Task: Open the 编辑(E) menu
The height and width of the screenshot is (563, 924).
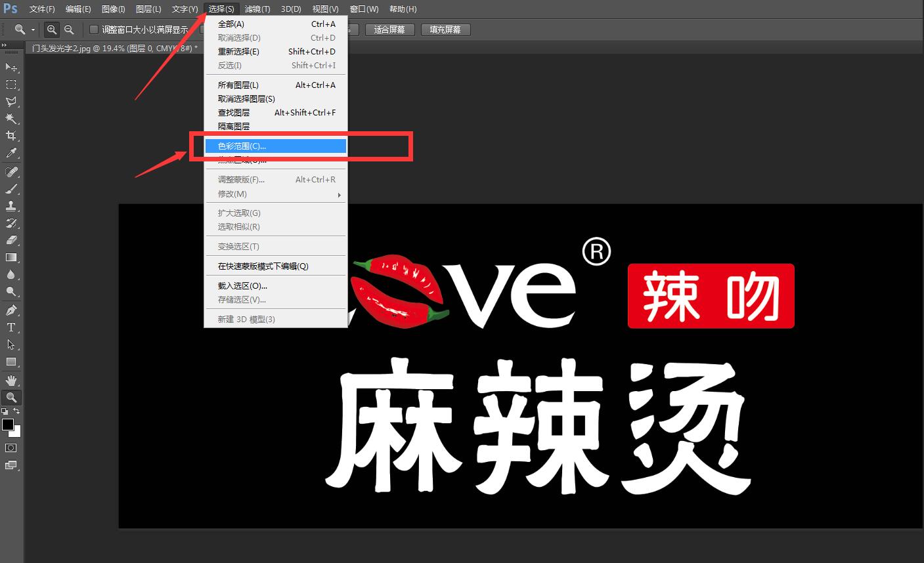Action: tap(78, 9)
